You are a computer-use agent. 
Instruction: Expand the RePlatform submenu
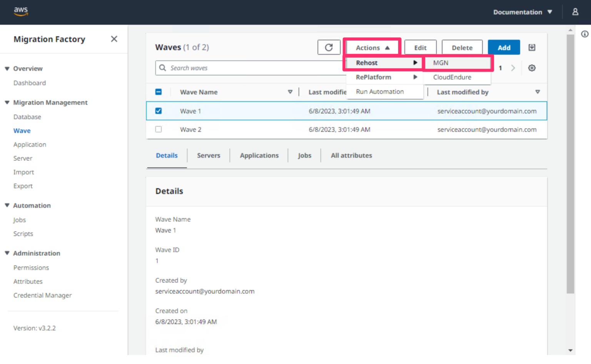374,77
